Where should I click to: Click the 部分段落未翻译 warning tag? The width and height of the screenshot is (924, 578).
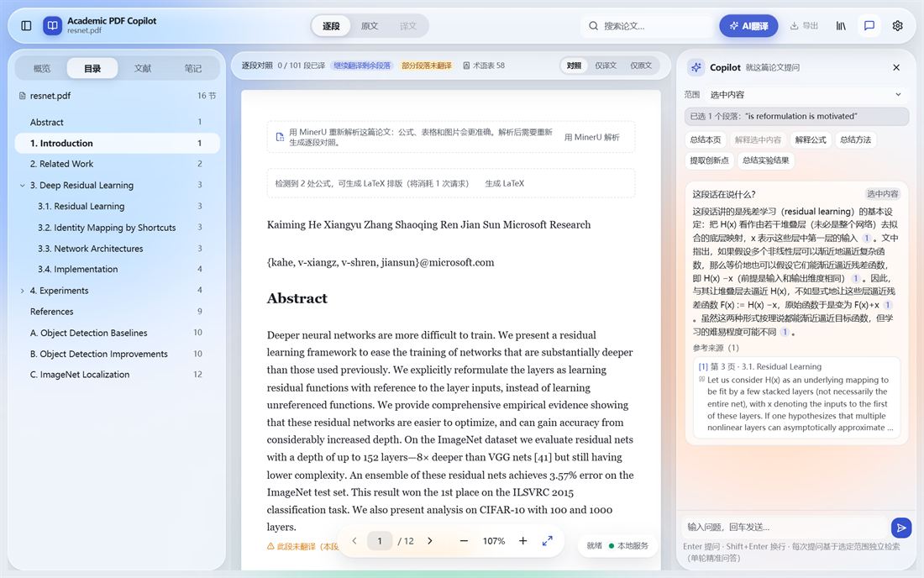pyautogui.click(x=426, y=66)
